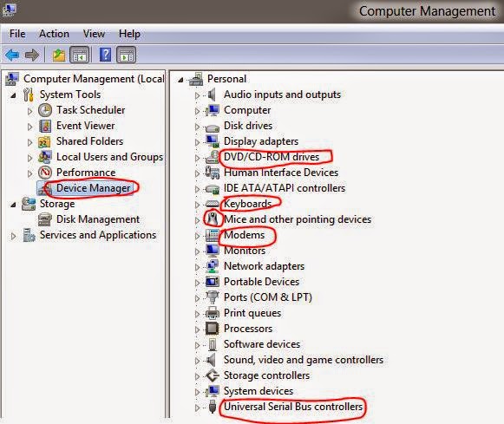
Task: Click the Human Interface Devices icon
Action: coord(213,173)
